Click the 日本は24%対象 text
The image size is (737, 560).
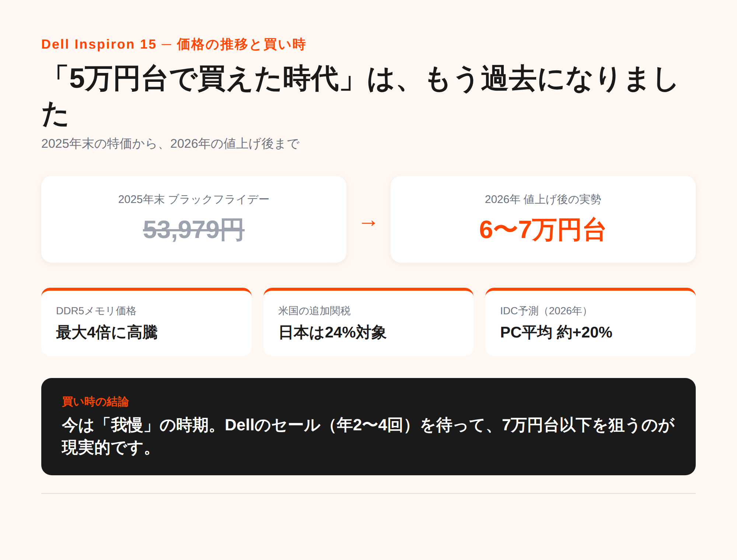click(332, 332)
